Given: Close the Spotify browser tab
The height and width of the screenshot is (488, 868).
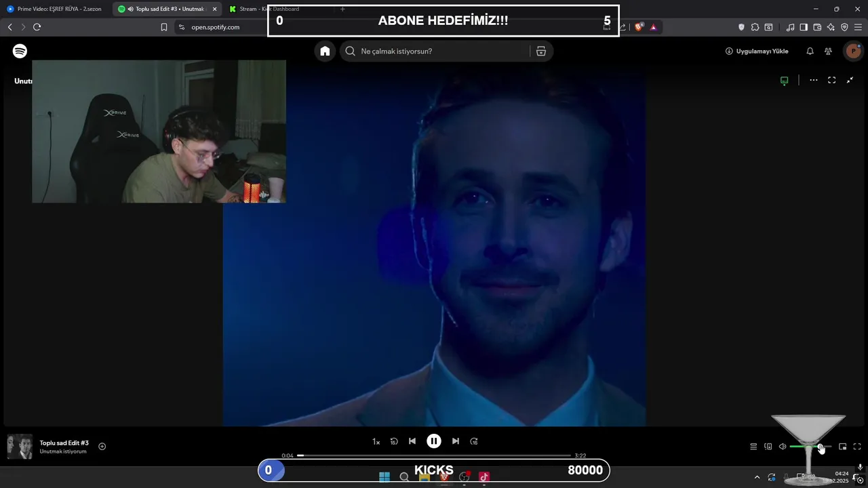Looking at the screenshot, I should click(214, 9).
